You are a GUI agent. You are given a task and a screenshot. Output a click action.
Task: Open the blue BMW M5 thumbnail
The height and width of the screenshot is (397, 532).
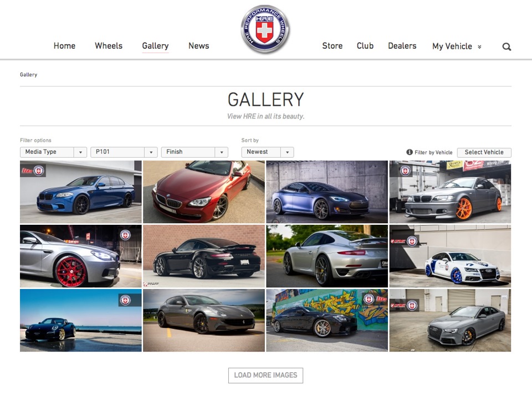(81, 192)
